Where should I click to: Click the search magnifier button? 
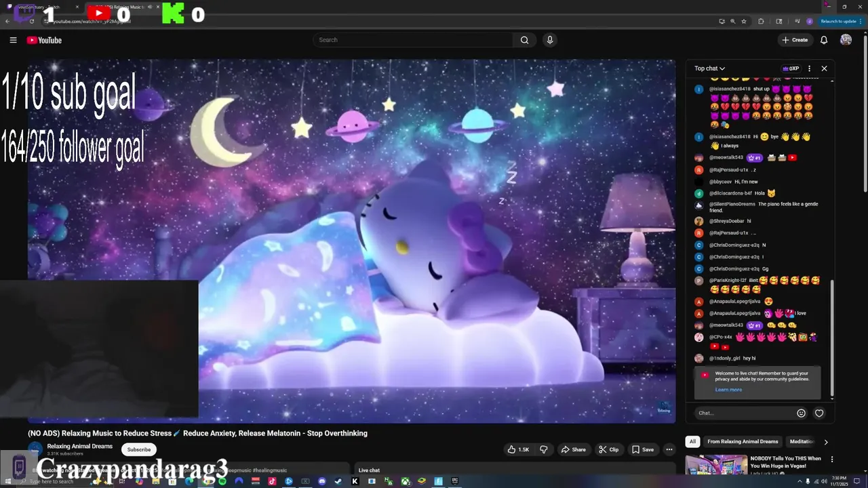524,40
